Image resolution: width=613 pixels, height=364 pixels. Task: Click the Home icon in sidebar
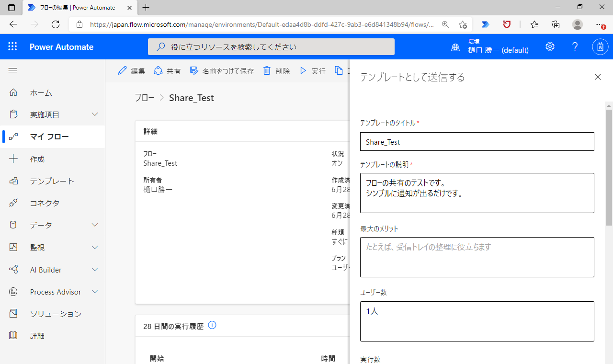(13, 92)
